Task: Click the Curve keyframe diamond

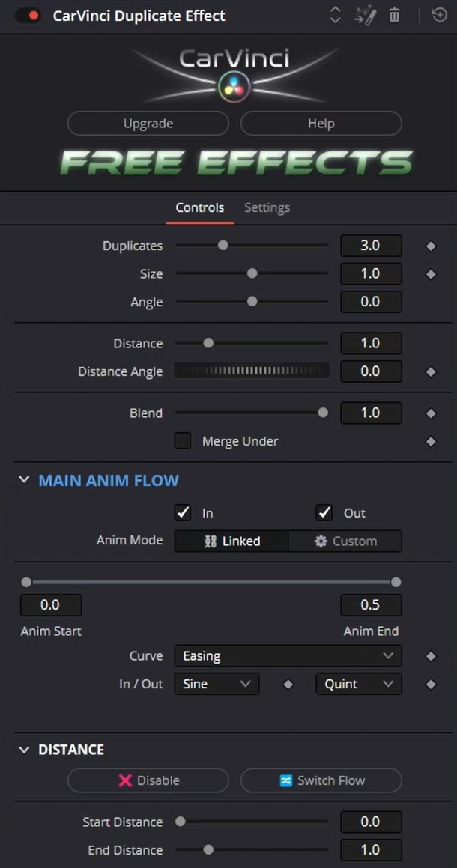Action: pyautogui.click(x=431, y=657)
